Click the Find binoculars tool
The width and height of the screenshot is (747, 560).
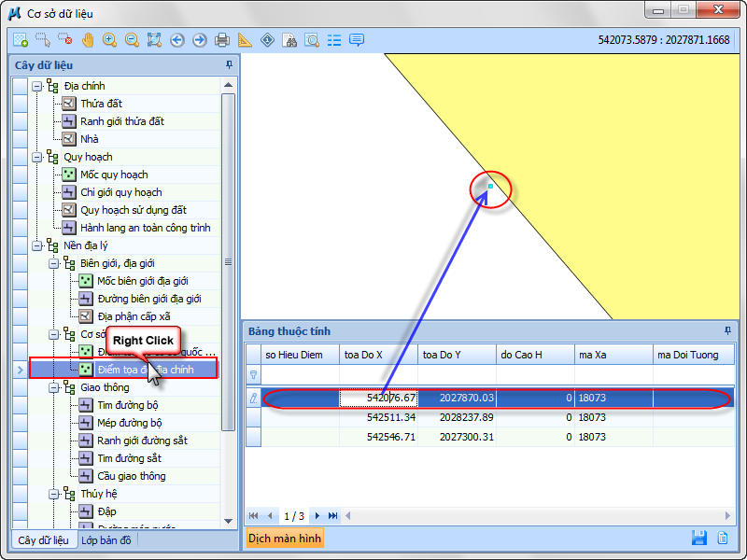[x=289, y=40]
